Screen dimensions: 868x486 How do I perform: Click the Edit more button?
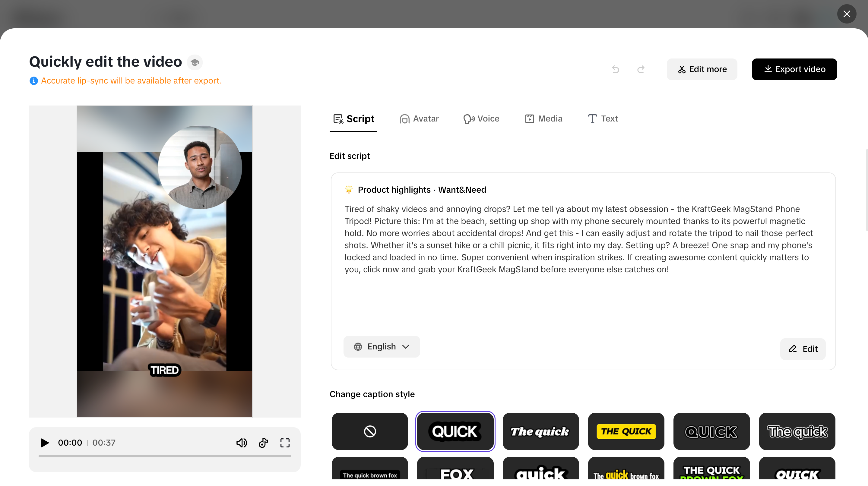(702, 69)
